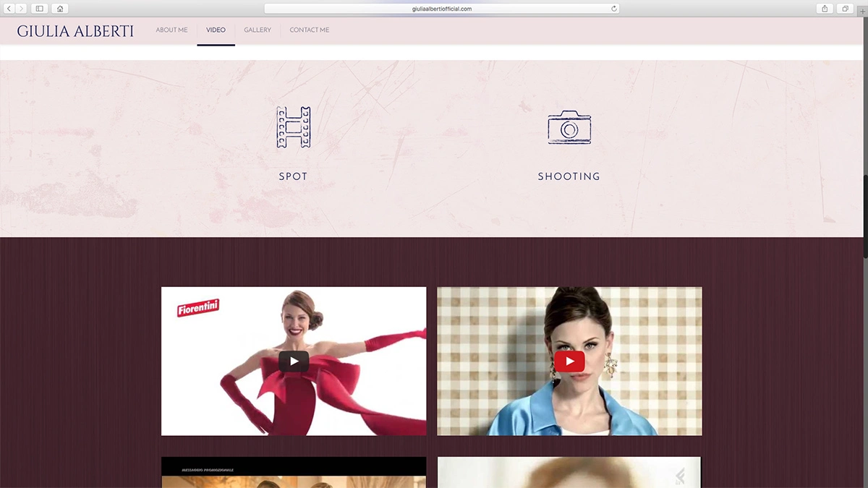Go forward using Safari's forward arrow
Viewport: 868px width, 488px height.
click(x=21, y=9)
